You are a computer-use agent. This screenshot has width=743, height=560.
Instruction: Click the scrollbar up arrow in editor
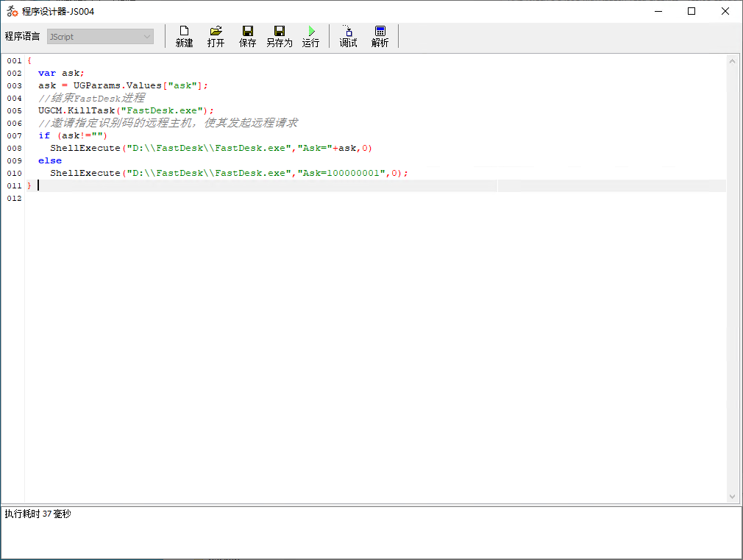[732, 60]
